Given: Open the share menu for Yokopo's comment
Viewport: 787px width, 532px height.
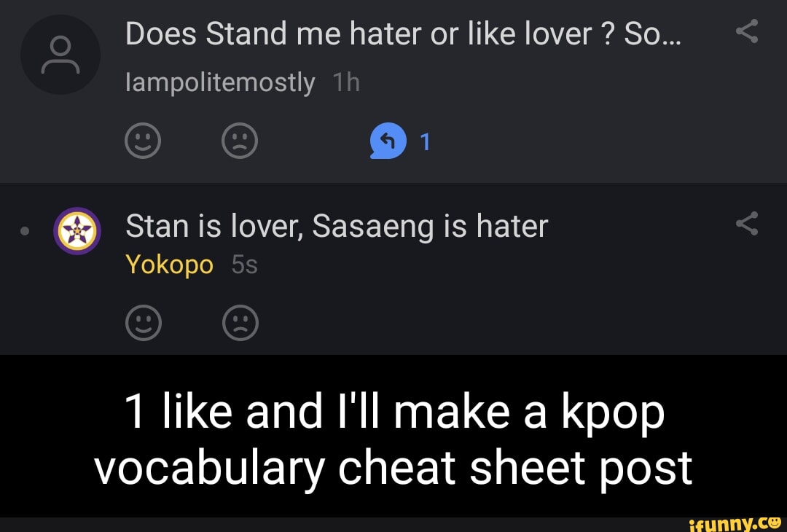Looking at the screenshot, I should (748, 224).
